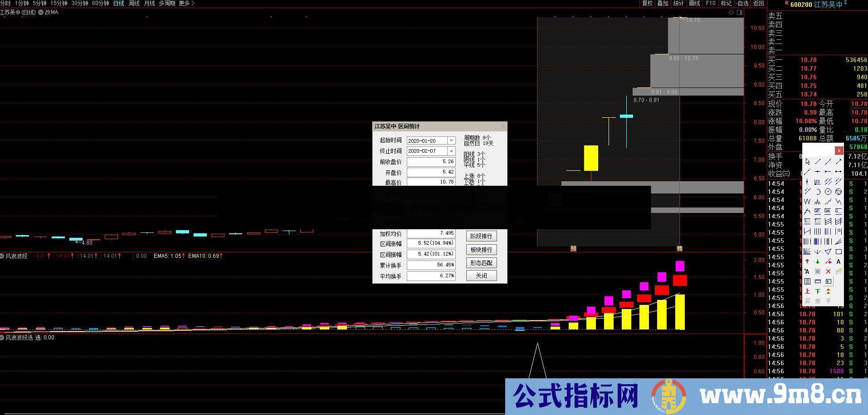Click the diamond icon above main chart

tap(731, 13)
